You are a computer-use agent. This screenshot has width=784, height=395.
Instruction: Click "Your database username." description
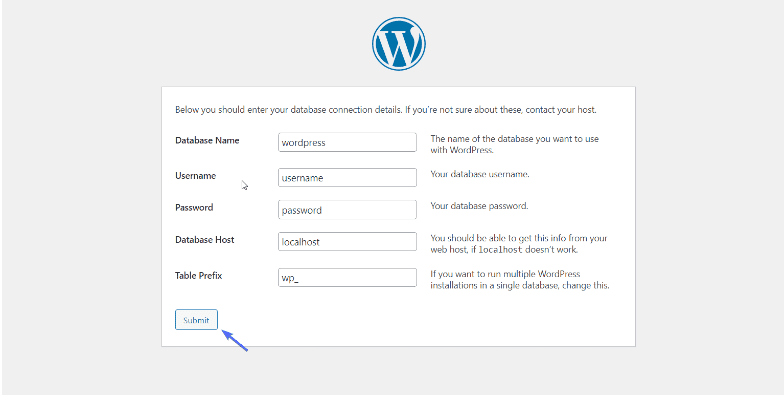click(x=480, y=174)
